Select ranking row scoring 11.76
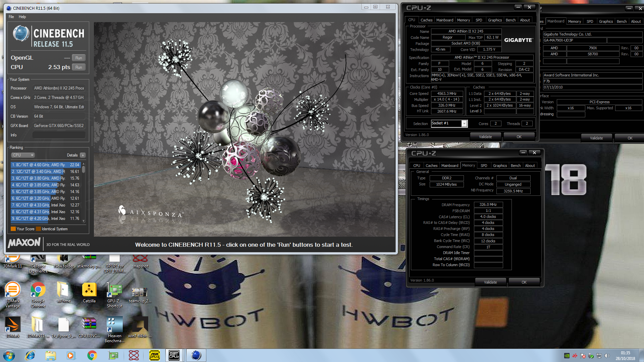Viewport: 644px width, 362px height. coord(46,218)
